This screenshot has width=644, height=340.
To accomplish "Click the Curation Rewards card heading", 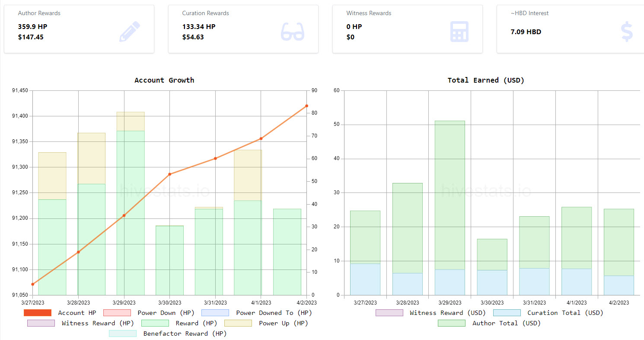I will pos(206,13).
